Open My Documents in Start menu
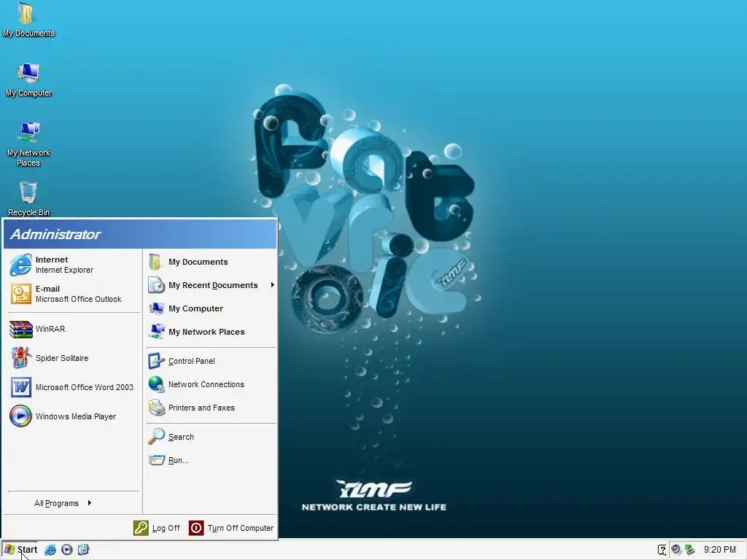This screenshot has height=560, width=747. [211, 262]
